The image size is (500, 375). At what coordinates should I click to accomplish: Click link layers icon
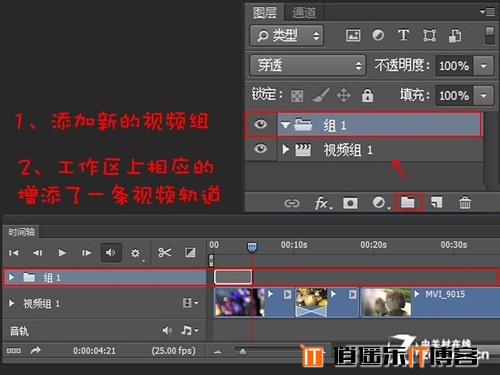[x=292, y=203]
